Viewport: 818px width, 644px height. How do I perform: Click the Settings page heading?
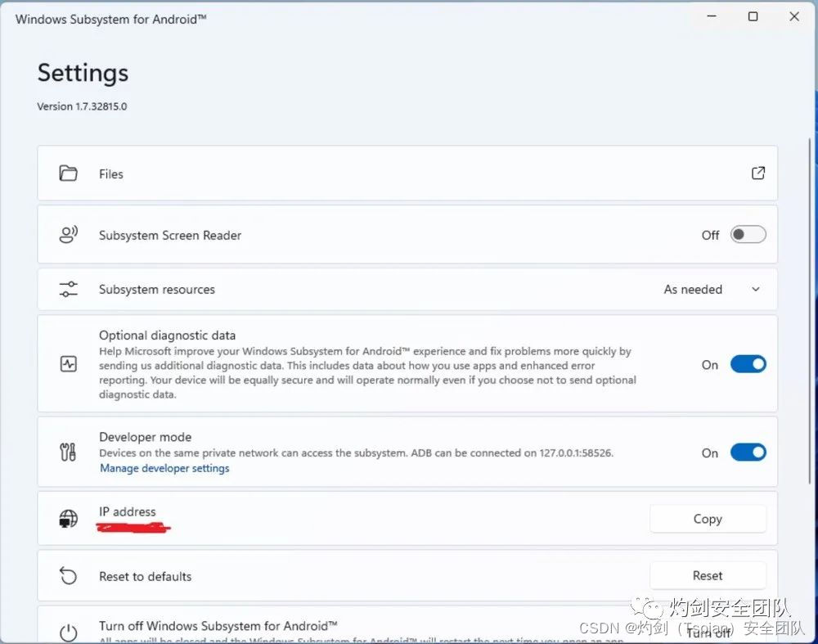pos(83,73)
